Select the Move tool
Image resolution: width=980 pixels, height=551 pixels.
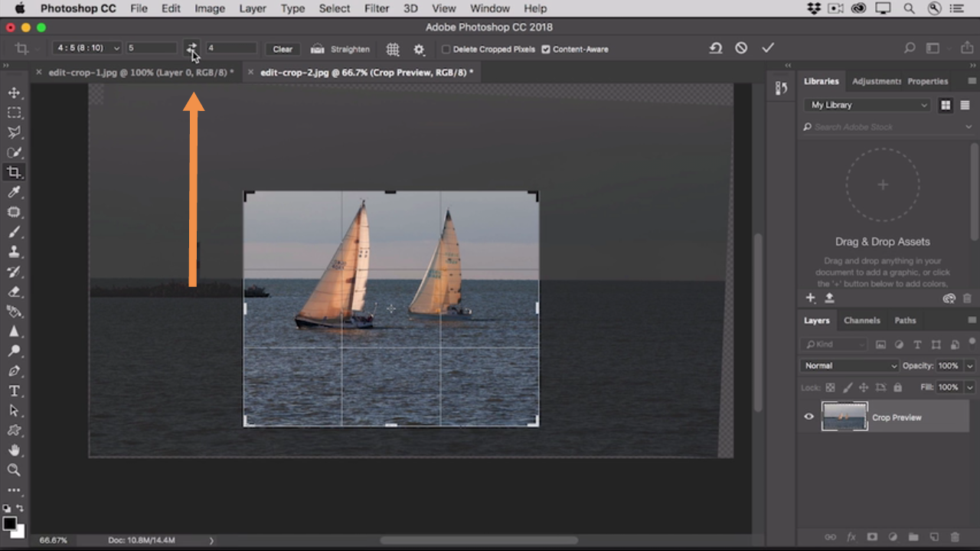pyautogui.click(x=14, y=93)
